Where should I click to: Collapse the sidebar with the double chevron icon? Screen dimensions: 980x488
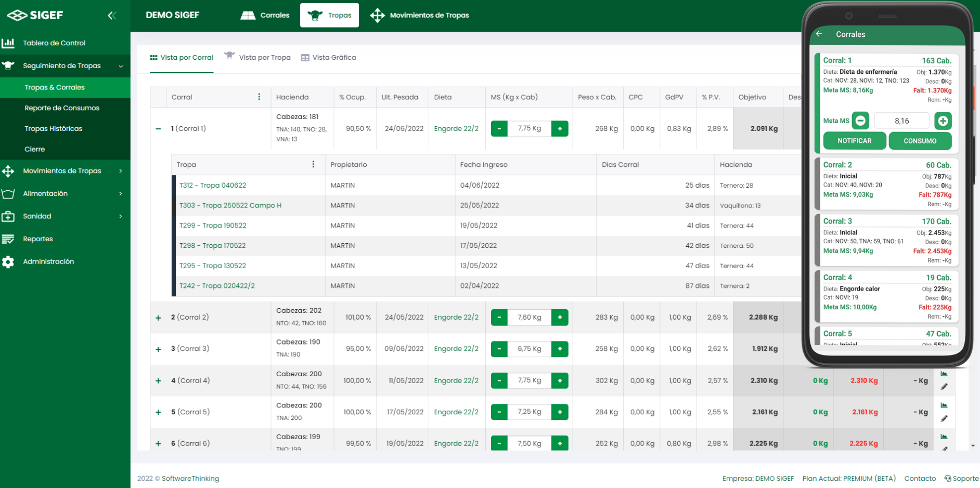click(x=111, y=16)
